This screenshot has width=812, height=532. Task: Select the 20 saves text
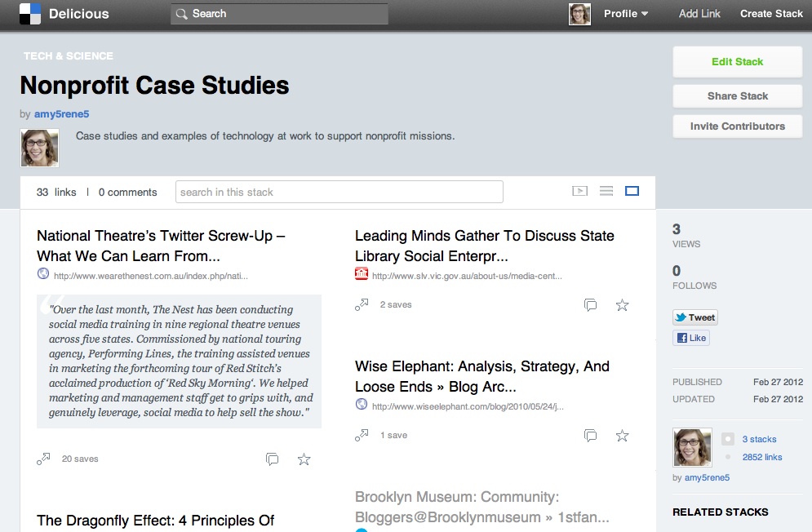pyautogui.click(x=80, y=459)
